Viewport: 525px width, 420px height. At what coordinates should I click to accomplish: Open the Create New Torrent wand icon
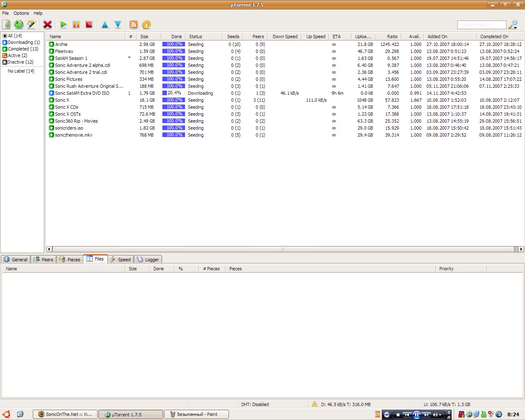(x=31, y=25)
